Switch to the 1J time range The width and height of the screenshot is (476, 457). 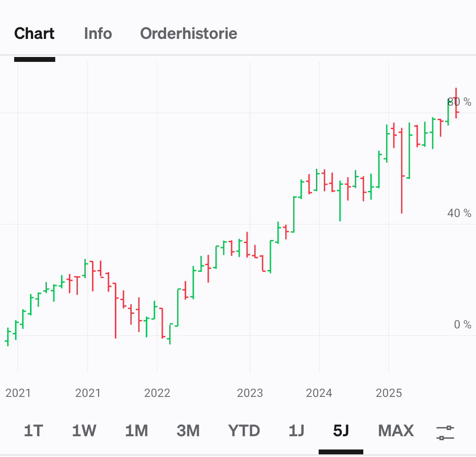[x=296, y=430]
